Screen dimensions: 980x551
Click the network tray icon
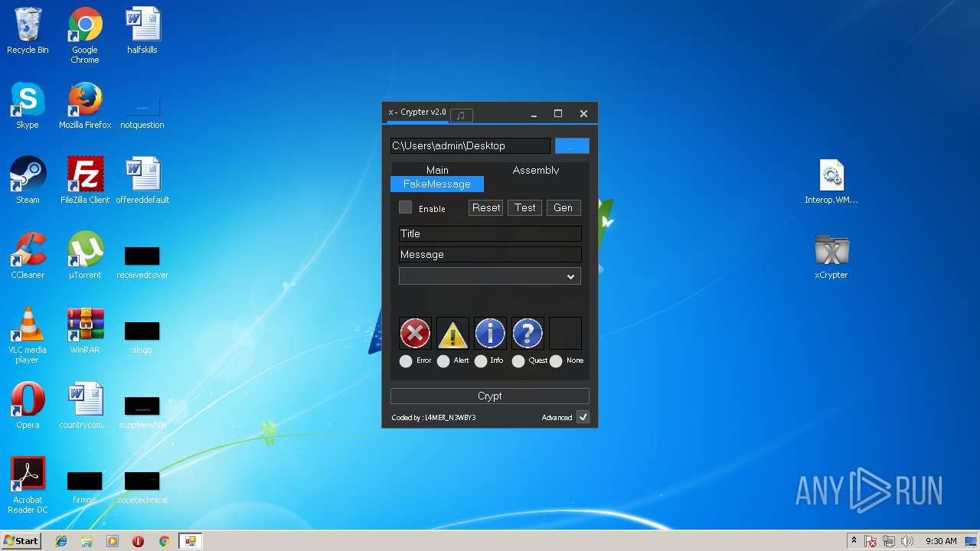tap(889, 541)
